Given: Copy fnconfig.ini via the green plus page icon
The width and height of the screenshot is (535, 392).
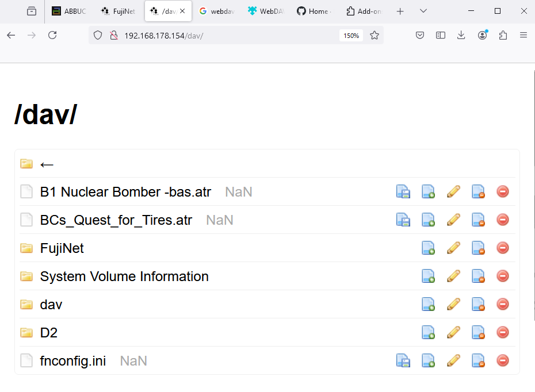Looking at the screenshot, I should tap(428, 360).
